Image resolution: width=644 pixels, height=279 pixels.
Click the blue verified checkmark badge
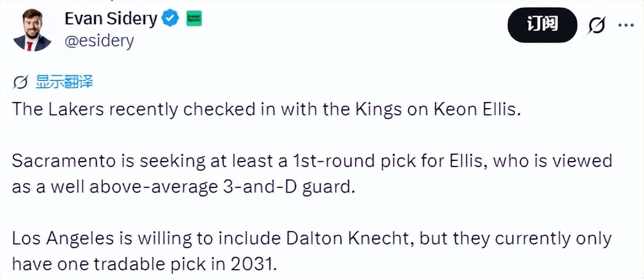[170, 20]
